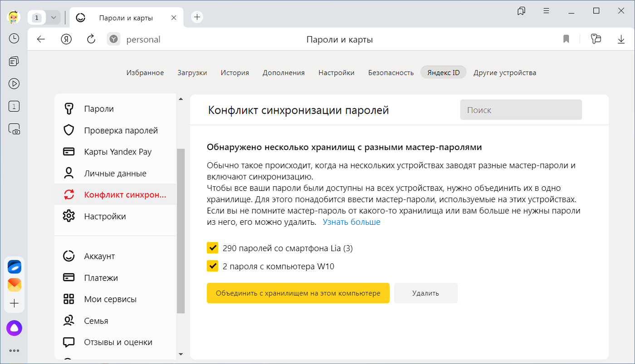Open notes icon in left sidebar
This screenshot has height=364, width=635.
point(14,61)
